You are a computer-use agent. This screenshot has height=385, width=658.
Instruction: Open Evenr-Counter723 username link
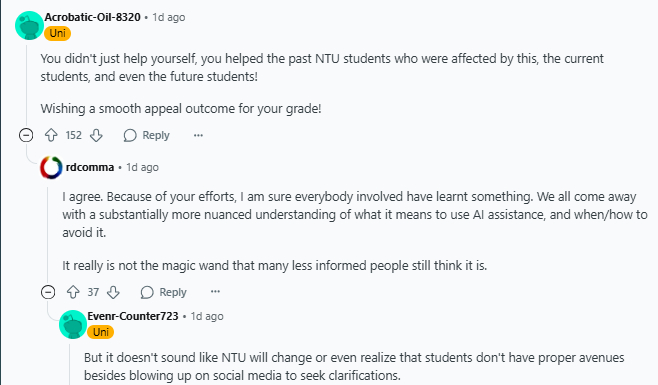133,316
